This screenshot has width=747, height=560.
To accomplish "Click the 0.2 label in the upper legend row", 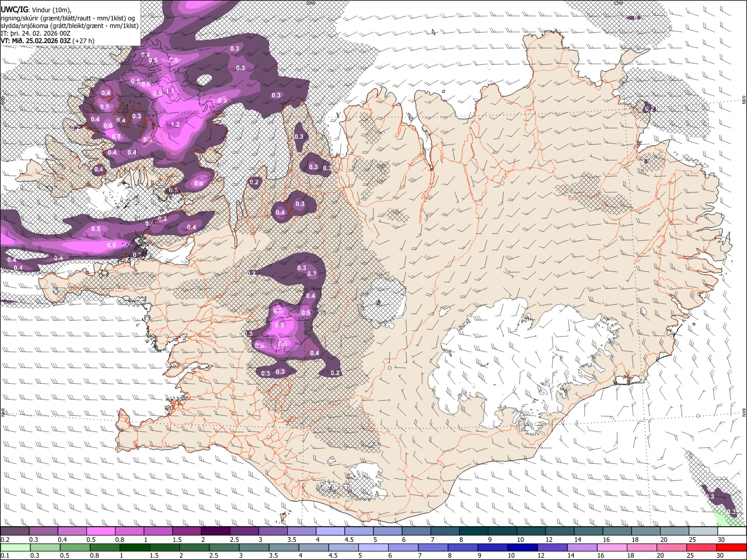I will click(5, 540).
